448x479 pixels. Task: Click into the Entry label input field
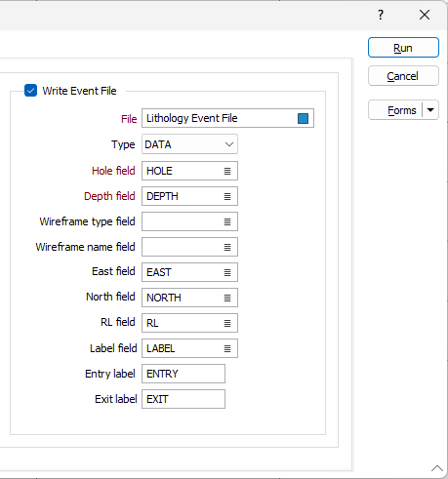(183, 374)
